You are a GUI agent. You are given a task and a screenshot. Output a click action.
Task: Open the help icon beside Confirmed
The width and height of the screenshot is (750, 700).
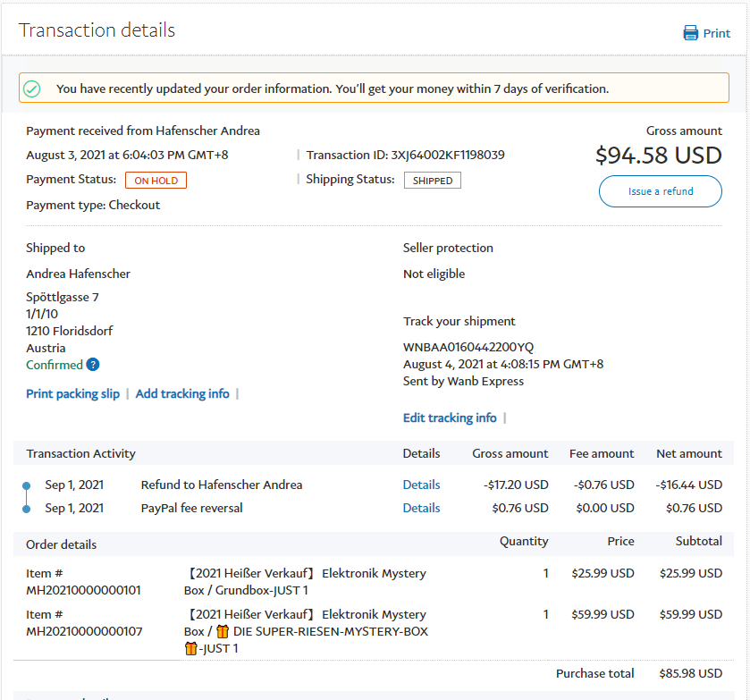(x=93, y=365)
